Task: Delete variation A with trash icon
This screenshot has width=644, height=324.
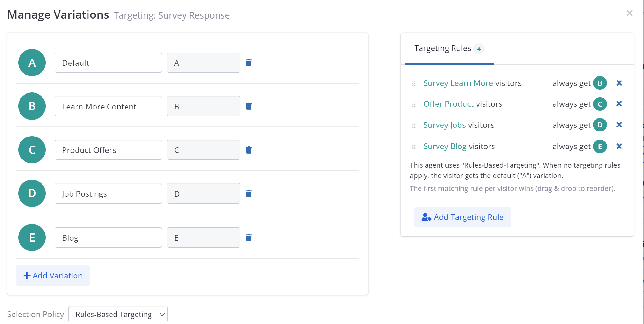Action: [249, 63]
